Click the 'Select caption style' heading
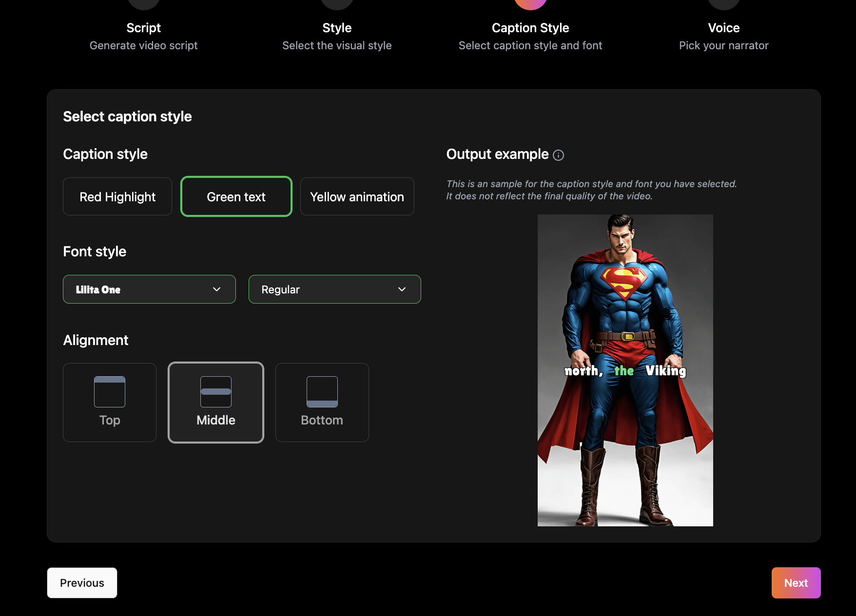The width and height of the screenshot is (856, 616). (x=127, y=116)
